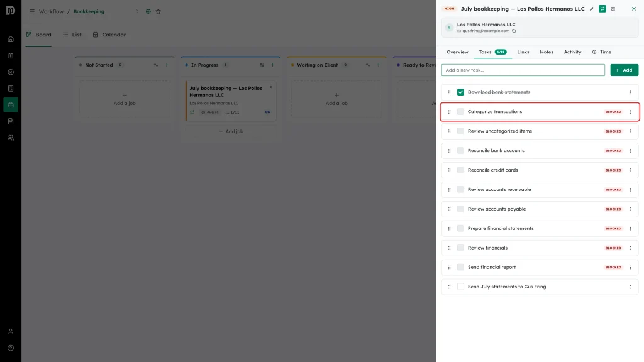Screen dimensions: 644x362
Task: Open options menu for Reconcile bank accounts
Action: pos(630,151)
